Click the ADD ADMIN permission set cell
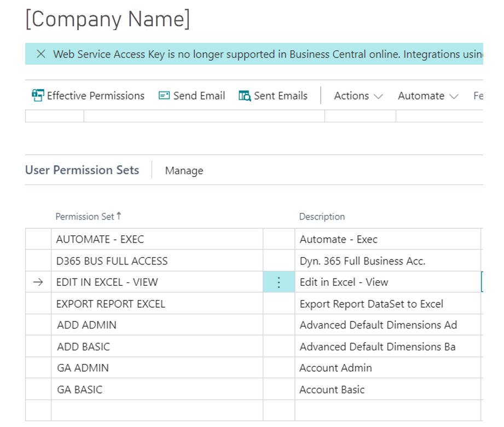 click(86, 325)
